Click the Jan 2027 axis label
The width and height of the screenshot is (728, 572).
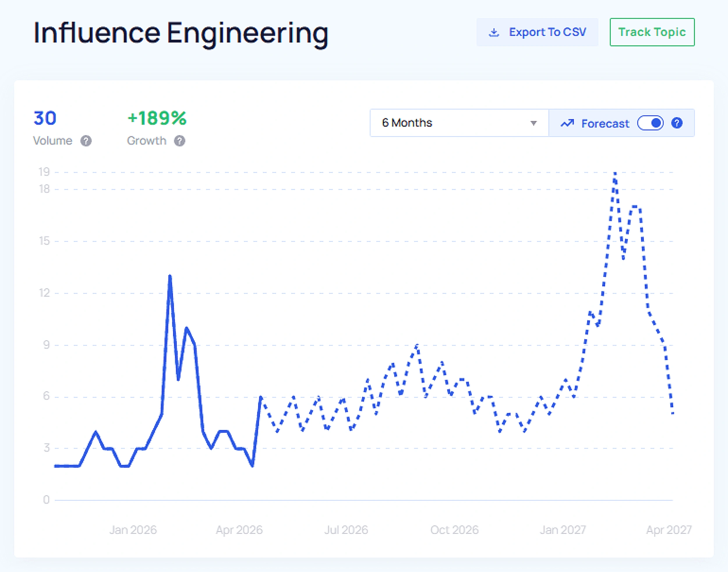click(x=563, y=530)
